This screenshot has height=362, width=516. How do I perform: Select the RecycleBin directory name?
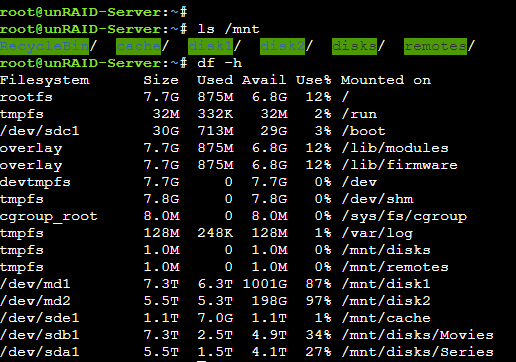coord(44,46)
